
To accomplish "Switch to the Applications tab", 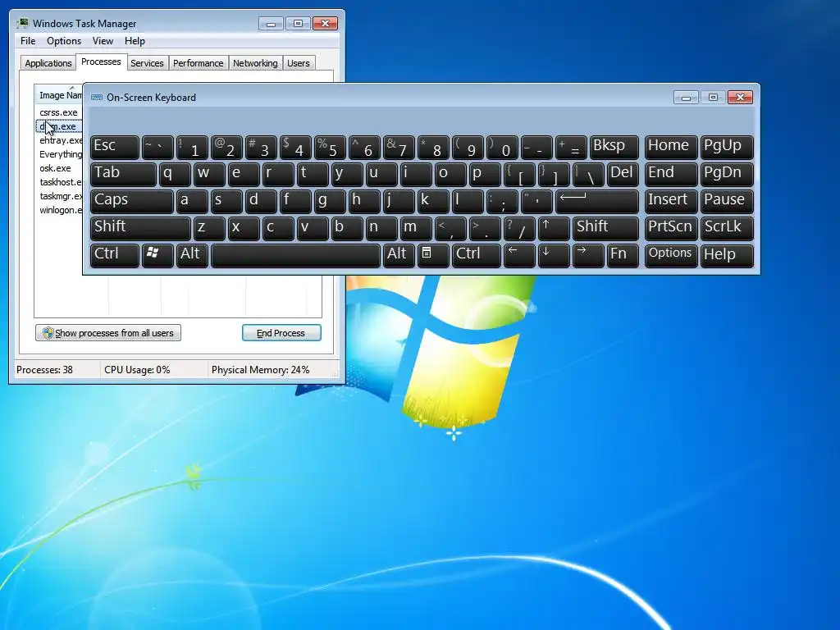I will pos(48,63).
